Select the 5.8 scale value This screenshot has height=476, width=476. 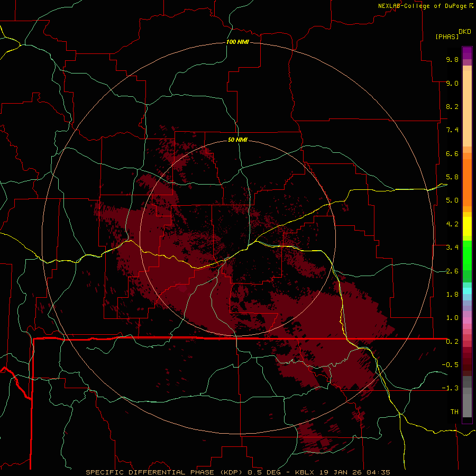click(x=452, y=177)
